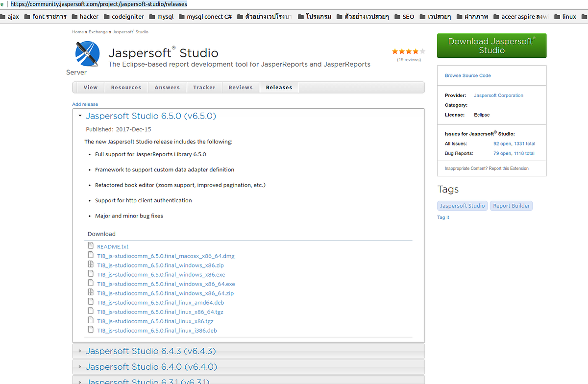Switch to the Reviews tab
Viewport: 588px width, 384px height.
(241, 87)
